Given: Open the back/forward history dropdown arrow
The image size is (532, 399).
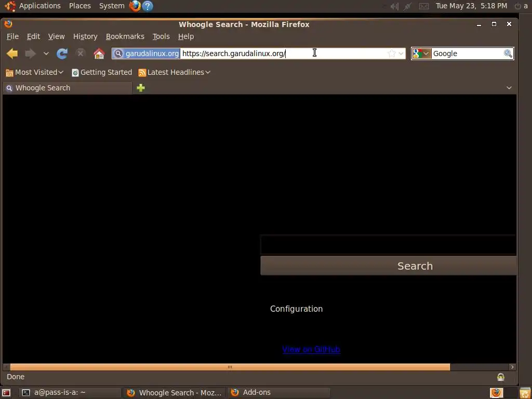Looking at the screenshot, I should pos(46,54).
